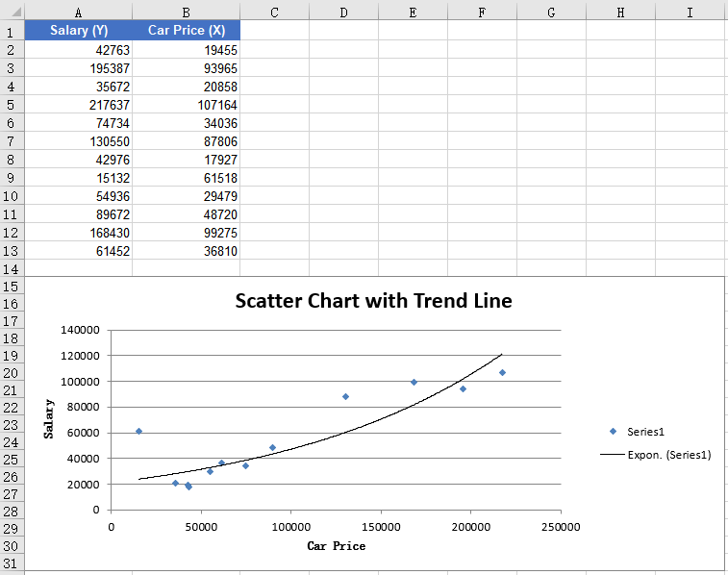The image size is (728, 575).
Task: Select cell containing 99275
Action: (187, 233)
